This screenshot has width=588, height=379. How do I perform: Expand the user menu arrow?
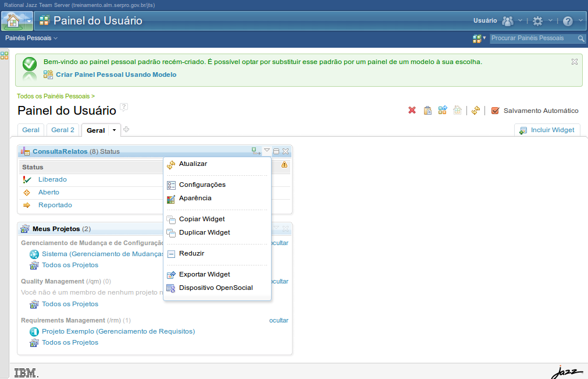point(520,20)
